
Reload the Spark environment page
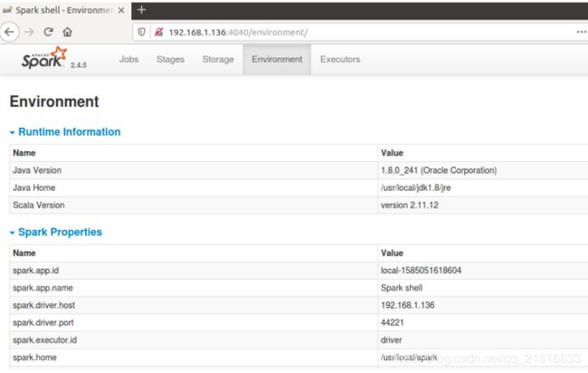(48, 32)
